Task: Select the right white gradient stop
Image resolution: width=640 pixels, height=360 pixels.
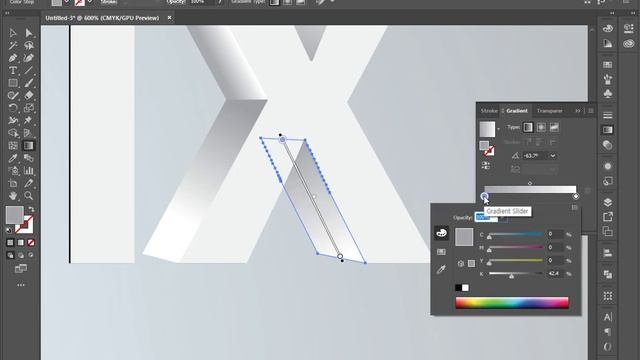Action: (x=576, y=196)
